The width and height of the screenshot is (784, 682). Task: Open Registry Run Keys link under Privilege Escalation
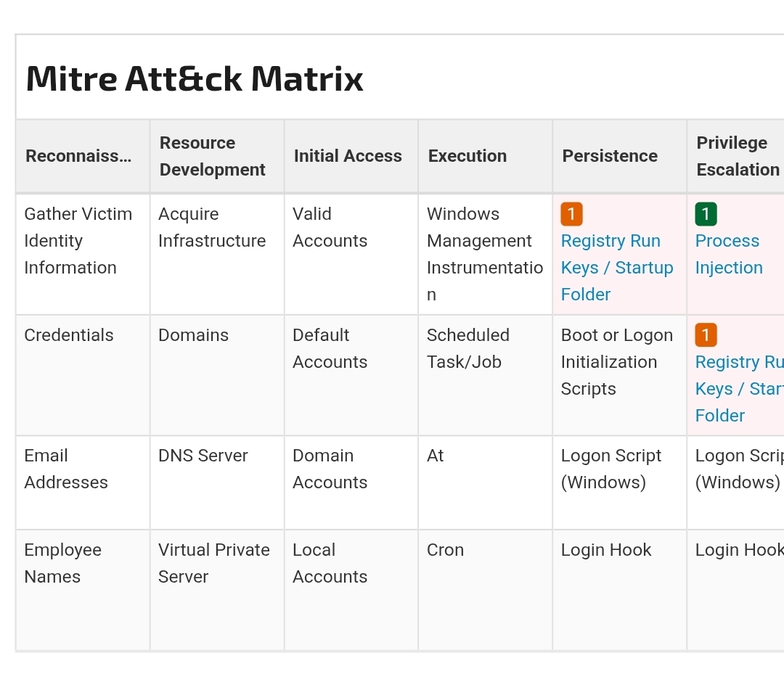coord(740,388)
